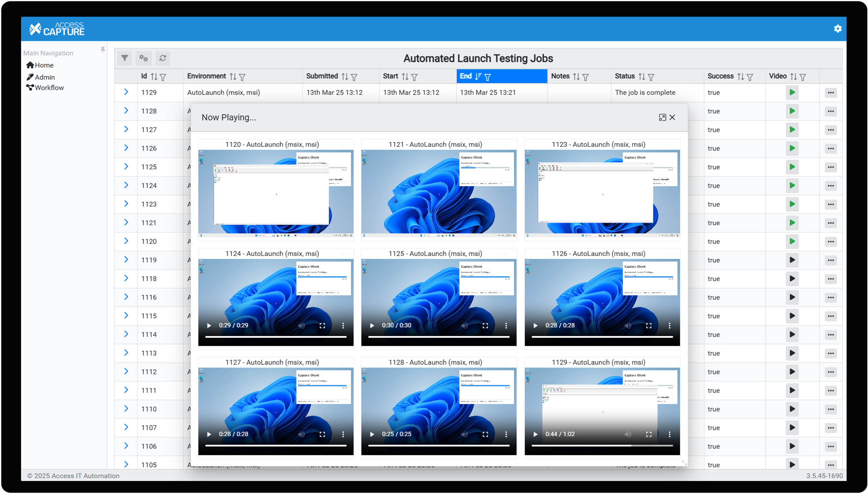Image resolution: width=868 pixels, height=494 pixels.
Task: Play video for job 1129 row
Action: tap(791, 92)
